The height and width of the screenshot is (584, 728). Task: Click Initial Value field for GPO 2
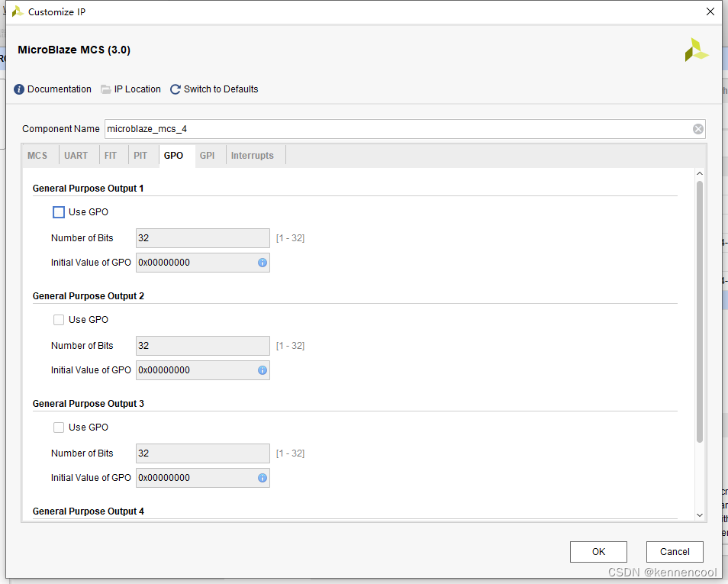coord(203,370)
